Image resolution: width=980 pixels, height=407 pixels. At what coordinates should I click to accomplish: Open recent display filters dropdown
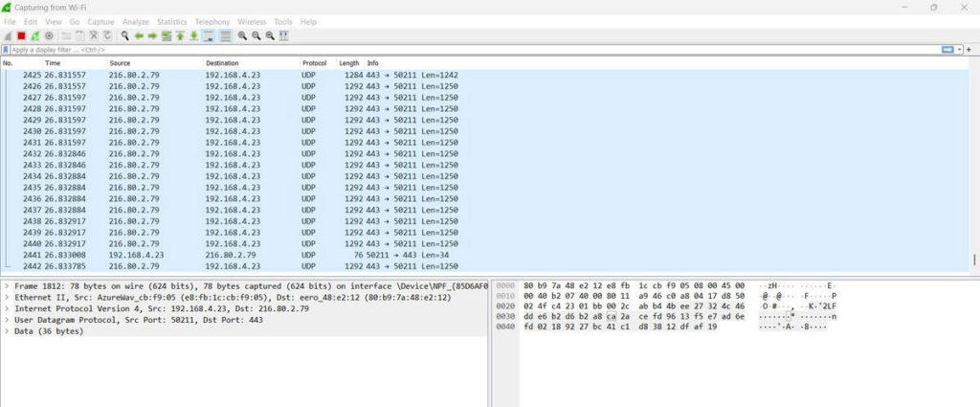pos(959,50)
